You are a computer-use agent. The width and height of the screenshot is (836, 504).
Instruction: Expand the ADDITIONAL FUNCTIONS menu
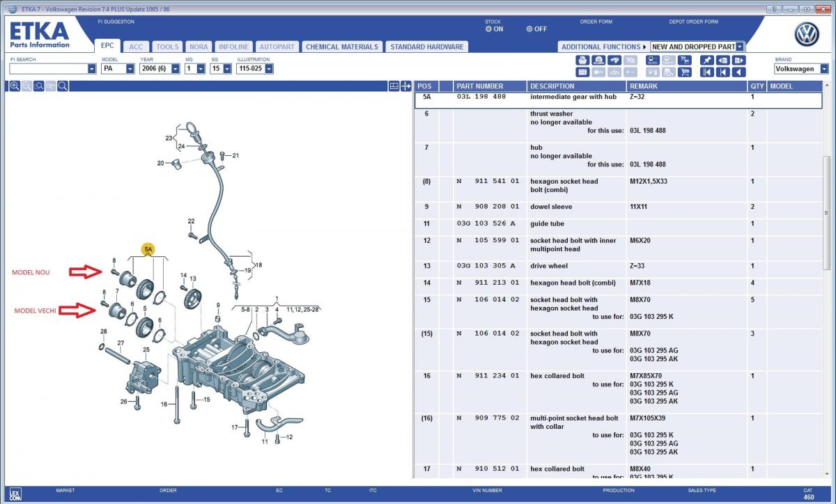coord(604,47)
